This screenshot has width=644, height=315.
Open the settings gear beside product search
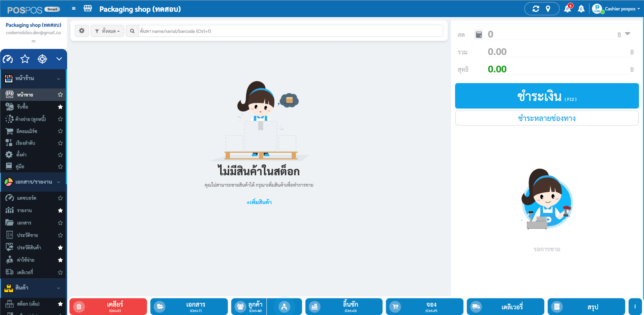(x=82, y=30)
